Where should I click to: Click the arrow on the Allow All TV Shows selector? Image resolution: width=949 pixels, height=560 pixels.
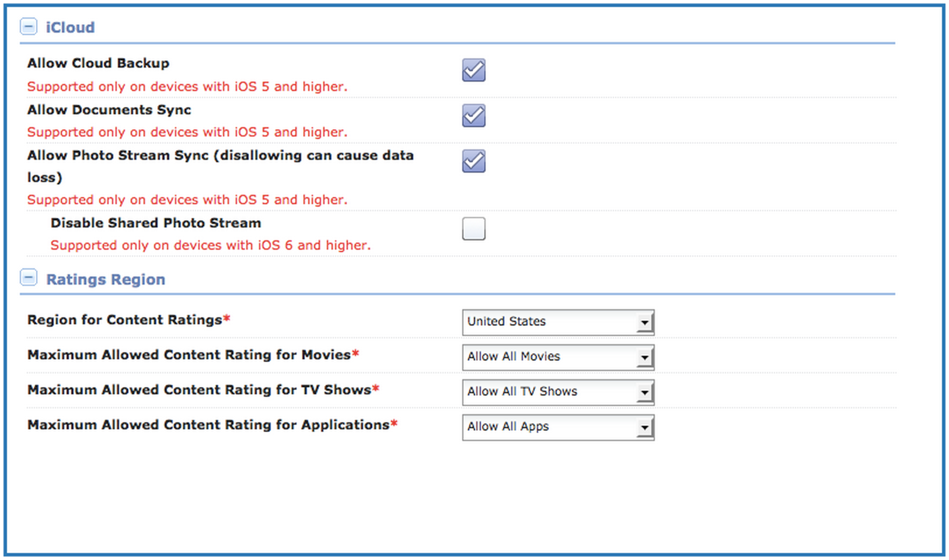644,391
